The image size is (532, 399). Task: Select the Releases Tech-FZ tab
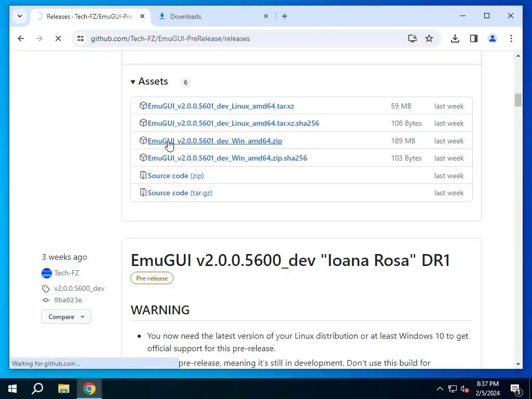(x=90, y=16)
